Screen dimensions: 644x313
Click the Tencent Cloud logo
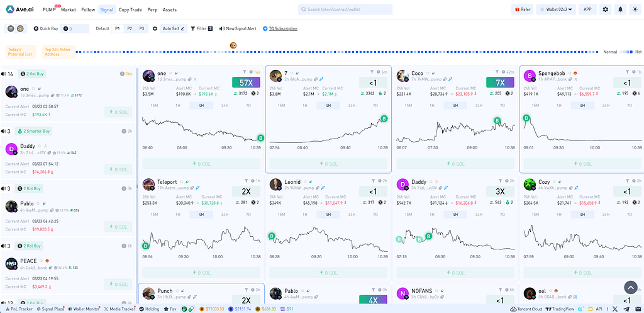click(x=527, y=309)
